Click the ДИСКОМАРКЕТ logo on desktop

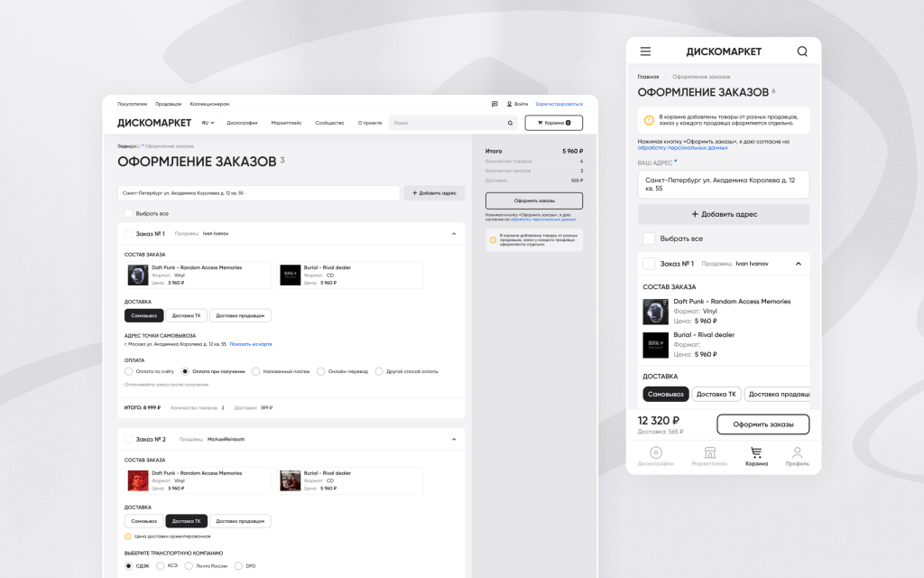point(154,123)
